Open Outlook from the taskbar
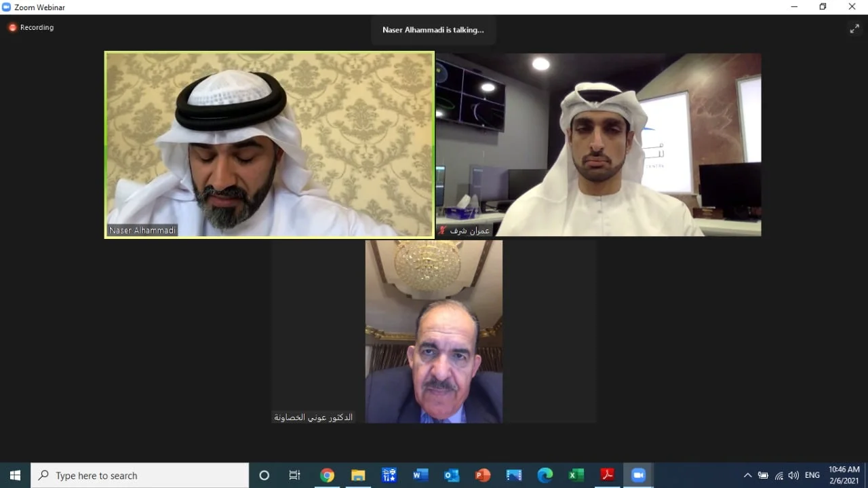This screenshot has width=868, height=488. point(452,475)
